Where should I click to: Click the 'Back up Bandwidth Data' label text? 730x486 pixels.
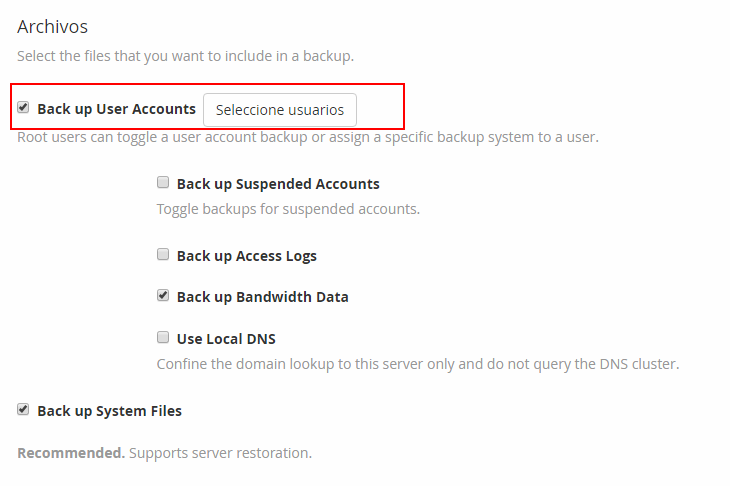click(x=262, y=297)
